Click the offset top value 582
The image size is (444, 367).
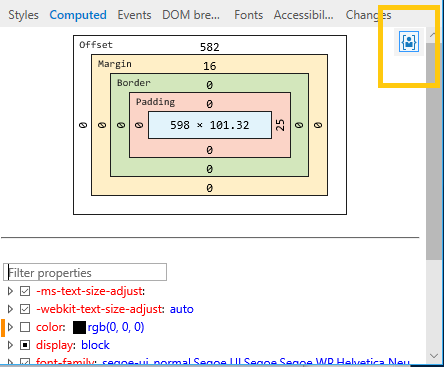(x=210, y=47)
